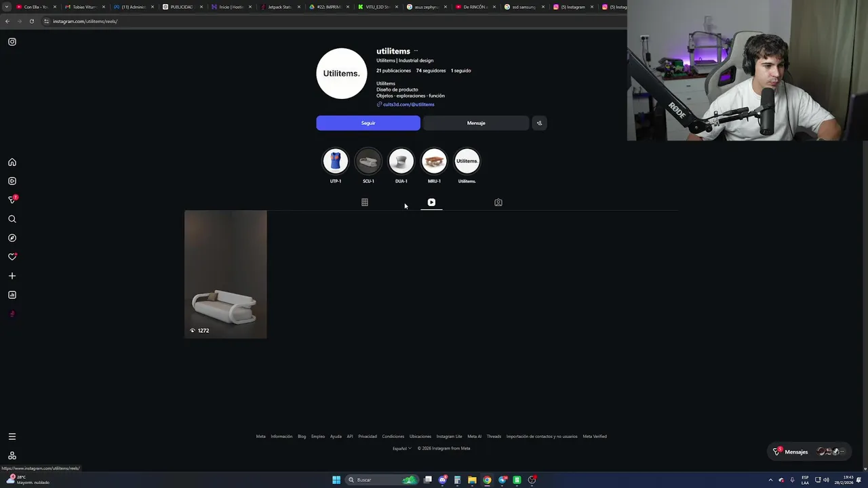The height and width of the screenshot is (488, 868).
Task: Open the Windows Start button
Action: (336, 480)
